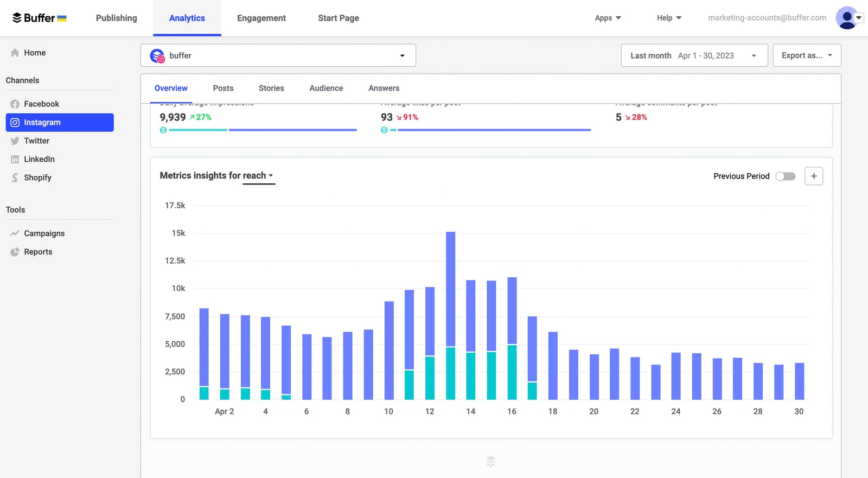Click the Tools section heading
868x478 pixels.
click(15, 210)
